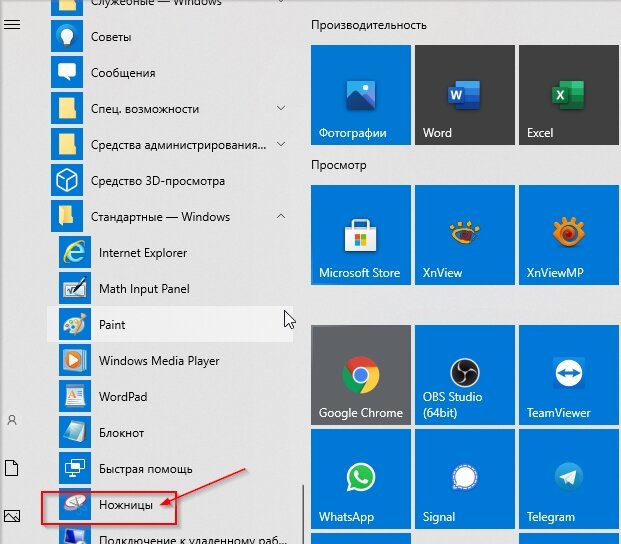Launch the Word tile

[x=465, y=95]
